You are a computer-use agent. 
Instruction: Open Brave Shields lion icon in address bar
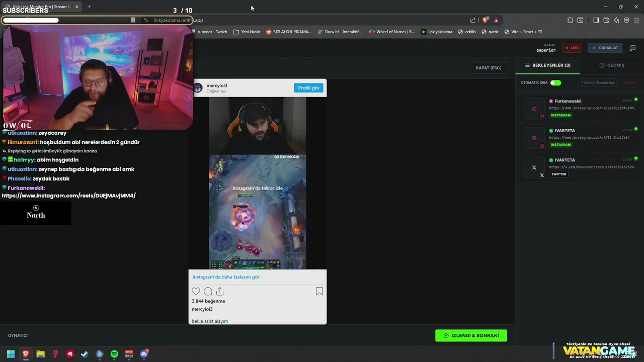click(x=485, y=20)
